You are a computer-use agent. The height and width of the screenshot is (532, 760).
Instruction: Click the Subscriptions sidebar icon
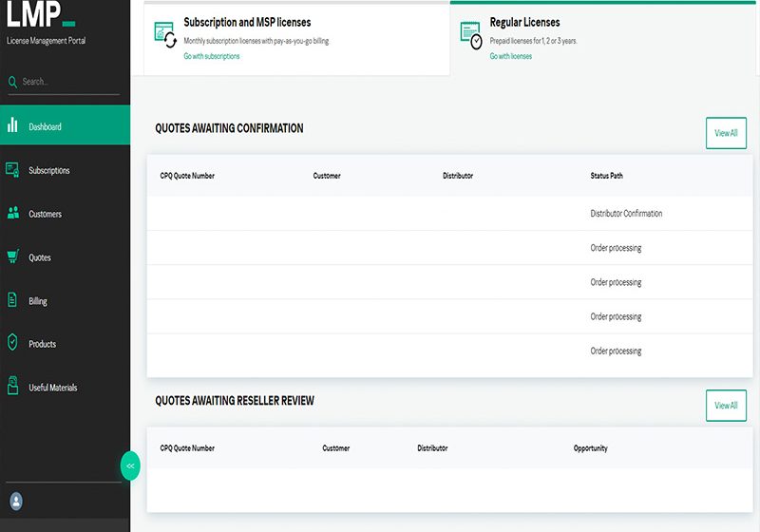click(12, 170)
